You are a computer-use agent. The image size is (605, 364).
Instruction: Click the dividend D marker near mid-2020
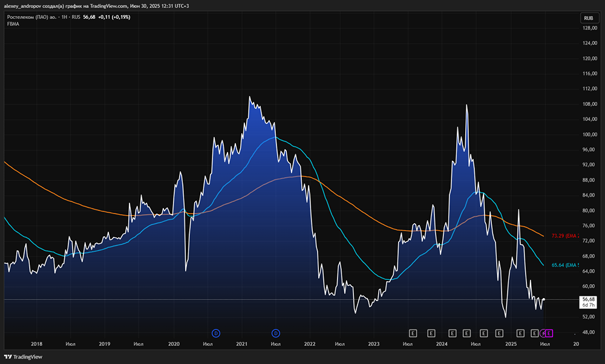point(216,333)
